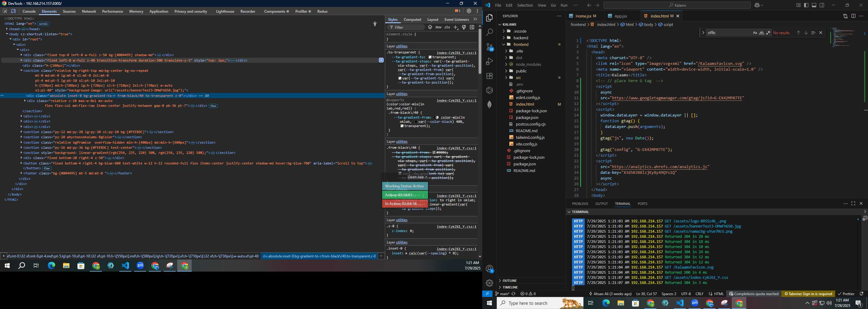Viewport: 868px width, 309px height.
Task: Open the Event Listeners tab
Action: pos(457,20)
